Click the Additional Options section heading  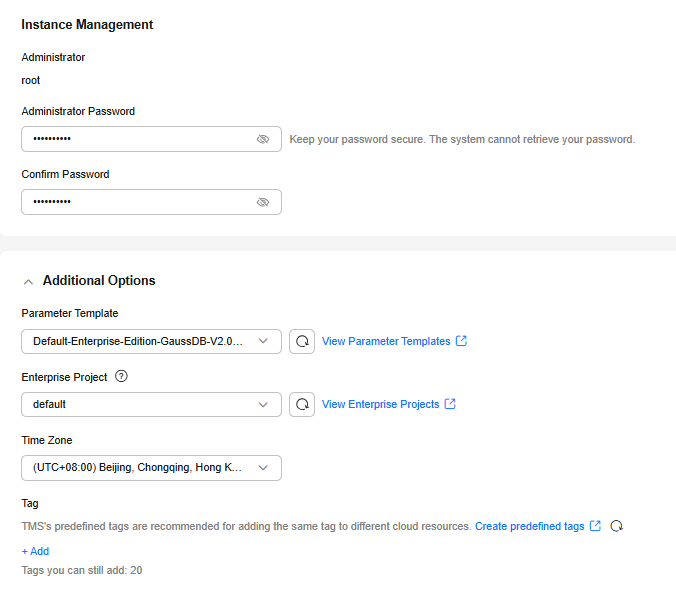pos(99,281)
